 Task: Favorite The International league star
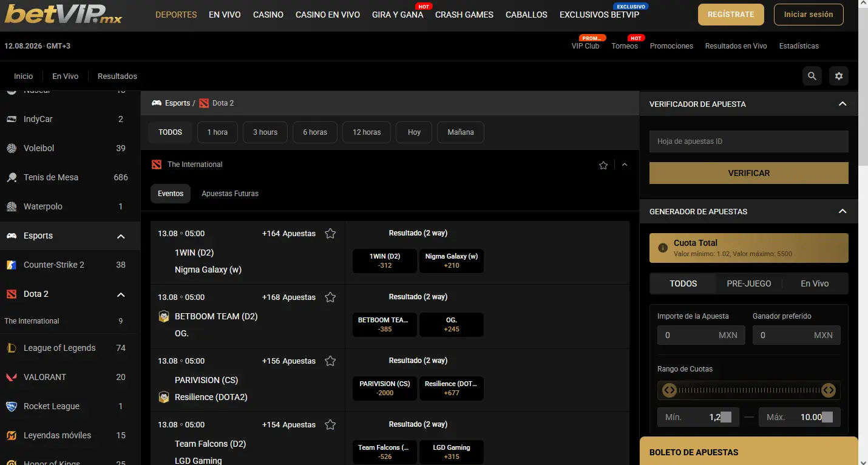(x=603, y=165)
